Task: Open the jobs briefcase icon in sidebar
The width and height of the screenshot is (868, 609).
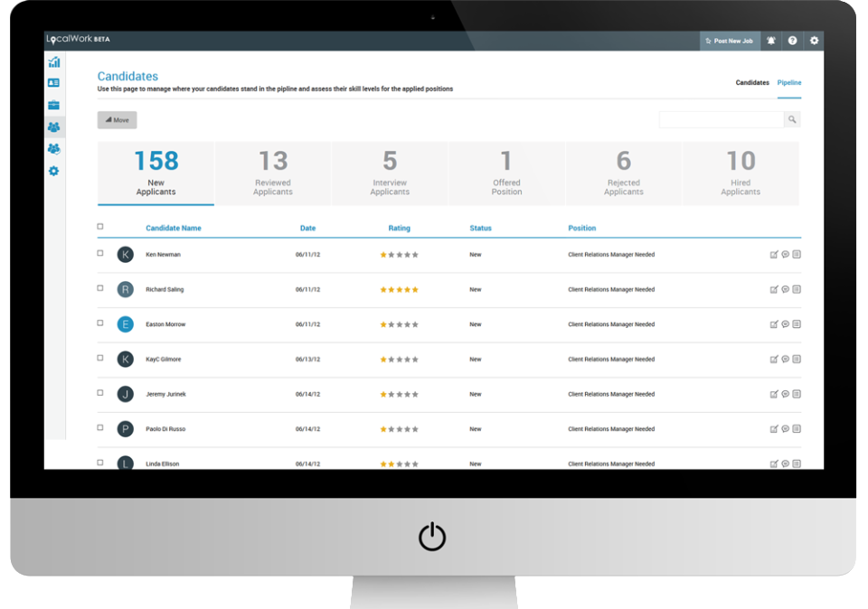Action: coord(53,104)
